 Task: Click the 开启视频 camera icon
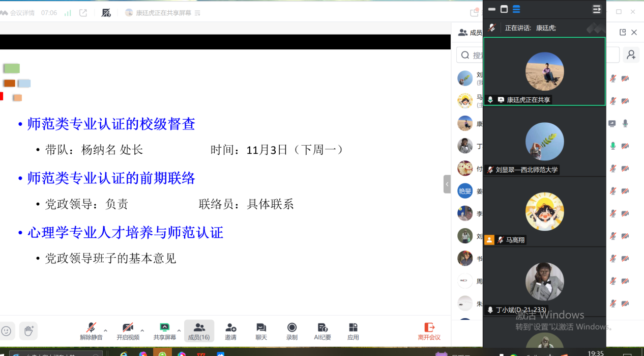coord(128,327)
